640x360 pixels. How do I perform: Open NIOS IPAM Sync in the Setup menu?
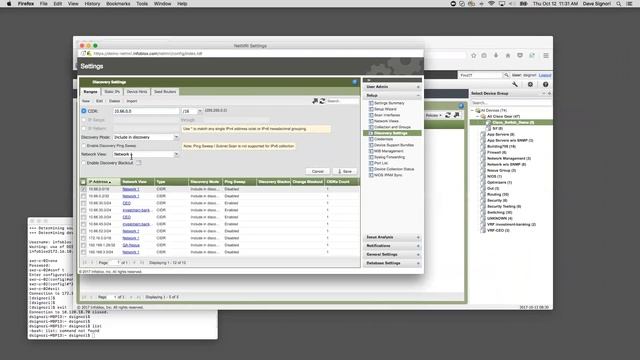click(388, 175)
